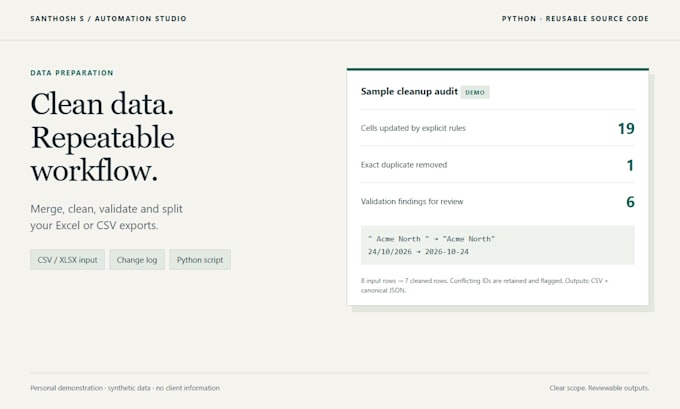
Task: Click 'Merge, clean, validate and split' text
Action: click(106, 209)
